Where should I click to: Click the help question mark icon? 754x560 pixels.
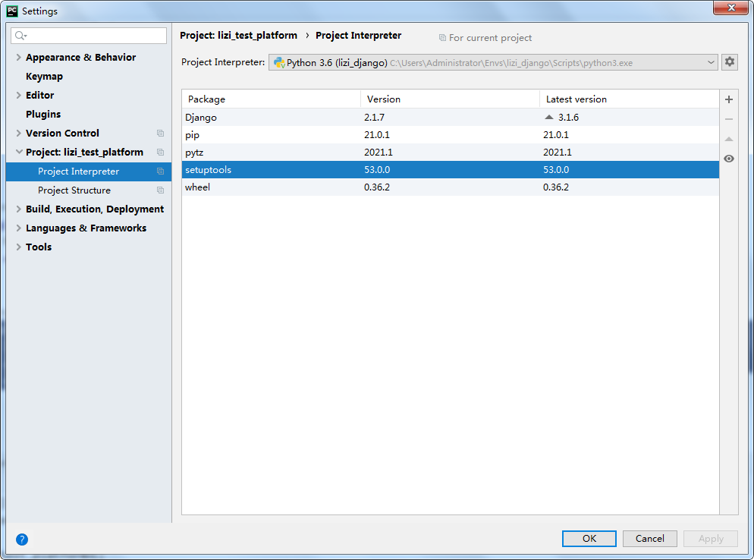coord(22,540)
